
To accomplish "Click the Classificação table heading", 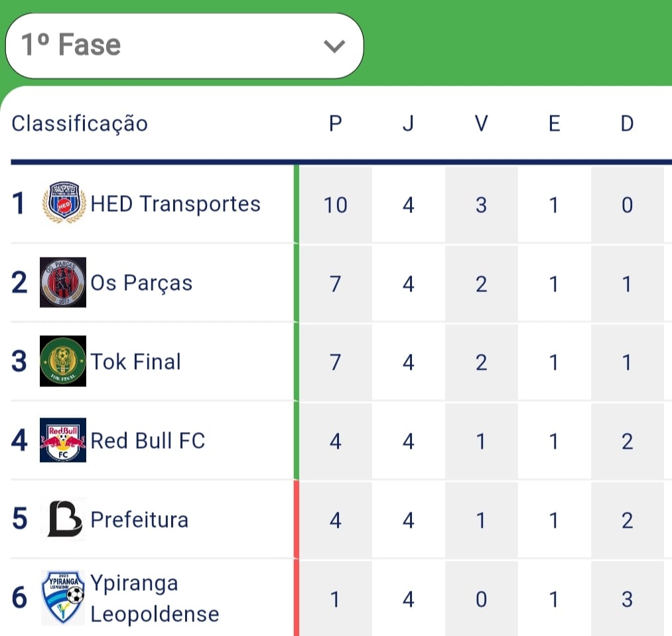I will (79, 123).
